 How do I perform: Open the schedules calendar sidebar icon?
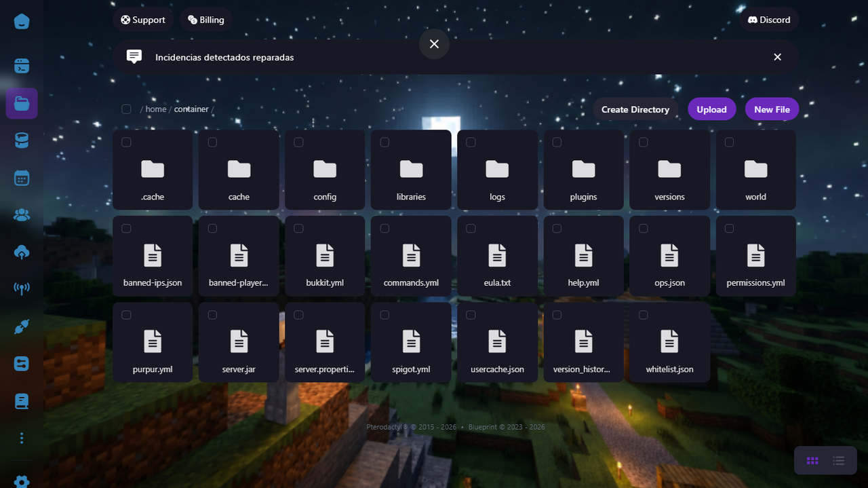tap(22, 178)
